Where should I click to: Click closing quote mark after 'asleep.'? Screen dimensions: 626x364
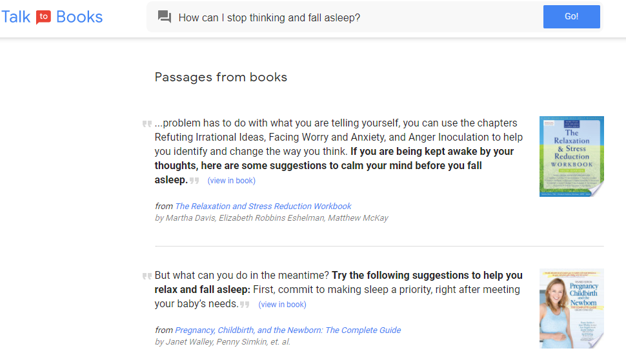194,181
